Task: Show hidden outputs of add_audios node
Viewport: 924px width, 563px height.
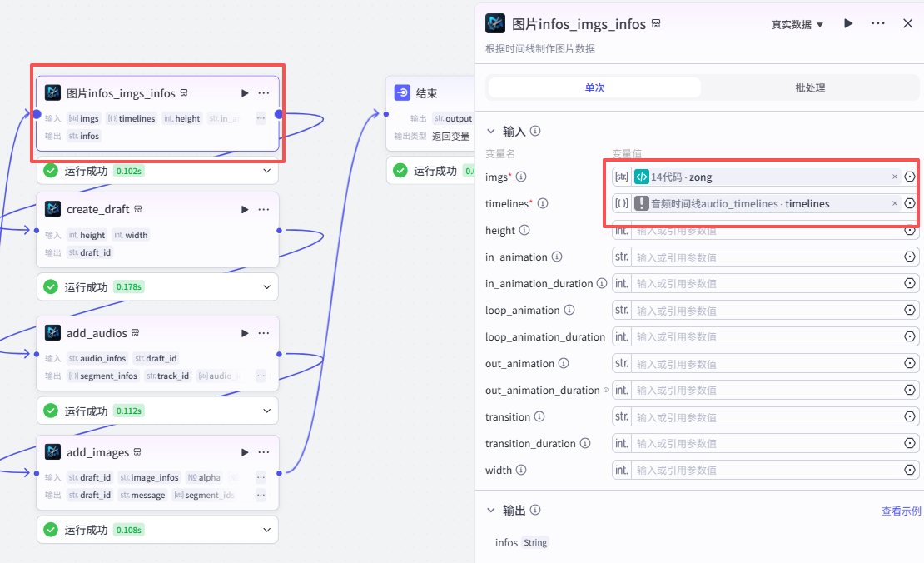Action: (261, 376)
